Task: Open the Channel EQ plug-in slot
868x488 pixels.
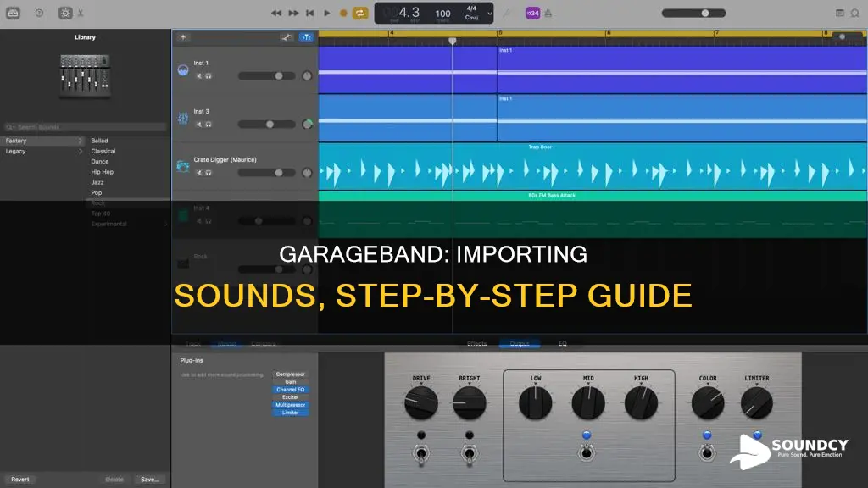Action: pyautogui.click(x=291, y=390)
